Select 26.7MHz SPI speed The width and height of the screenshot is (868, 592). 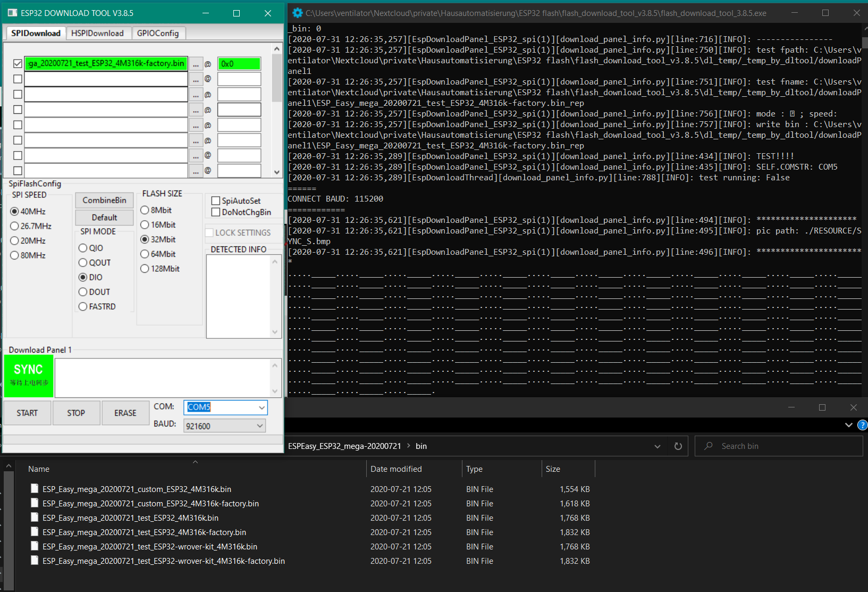(14, 226)
